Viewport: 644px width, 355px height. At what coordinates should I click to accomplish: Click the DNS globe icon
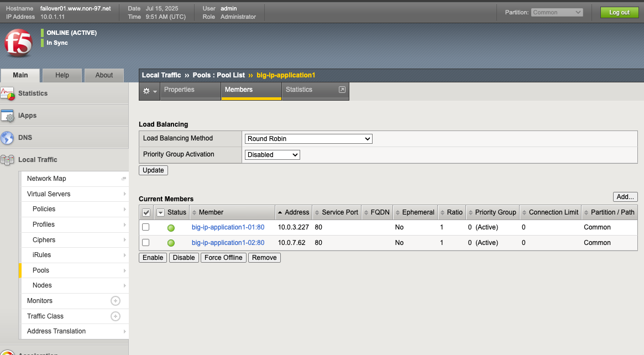pyautogui.click(x=7, y=138)
